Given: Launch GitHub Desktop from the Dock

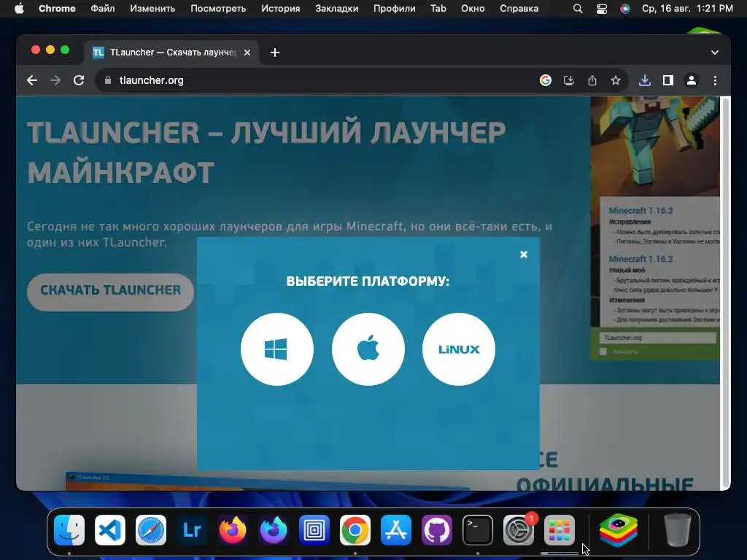Looking at the screenshot, I should coord(437,530).
